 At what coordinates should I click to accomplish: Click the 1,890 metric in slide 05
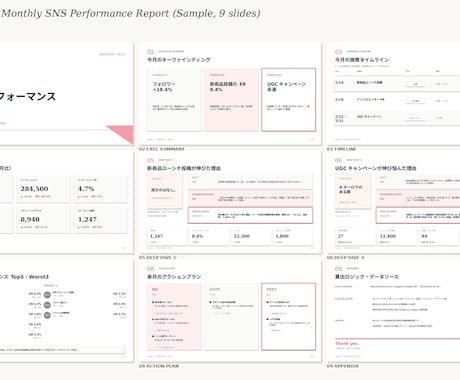(x=282, y=236)
